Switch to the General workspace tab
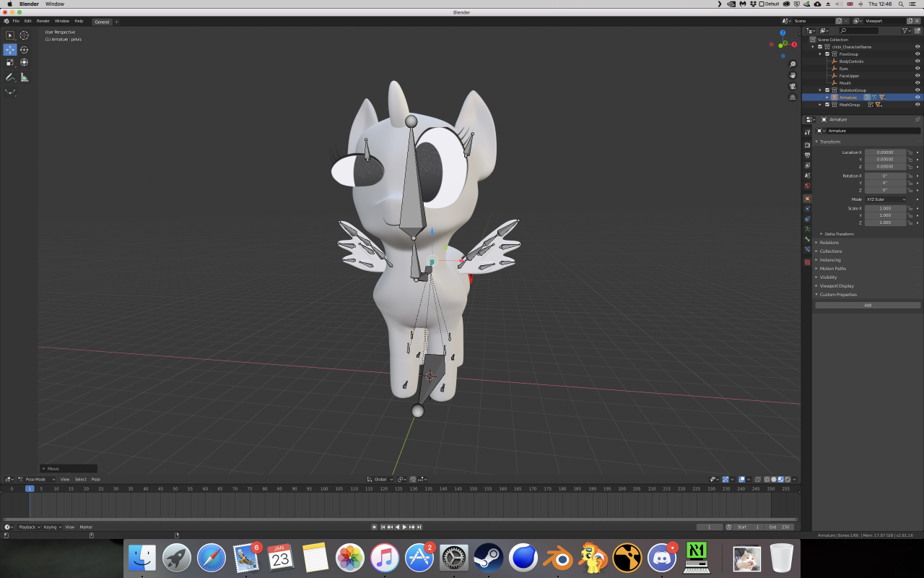The image size is (924, 578). (x=102, y=22)
